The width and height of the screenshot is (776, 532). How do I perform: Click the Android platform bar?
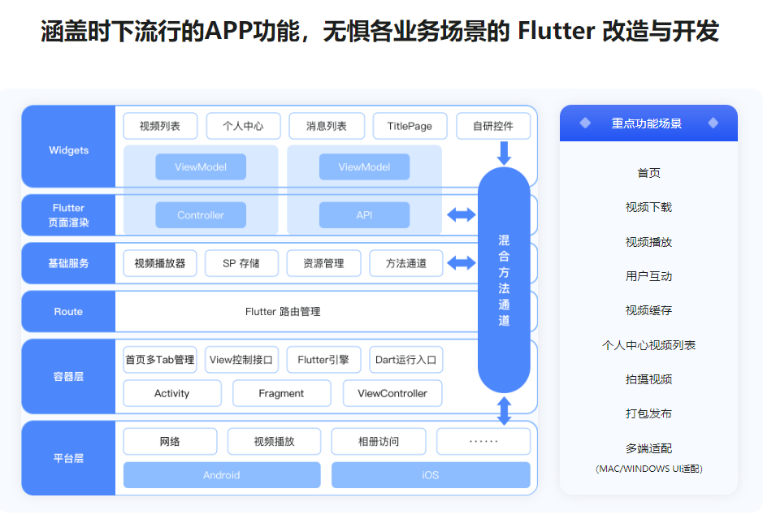click(x=222, y=475)
